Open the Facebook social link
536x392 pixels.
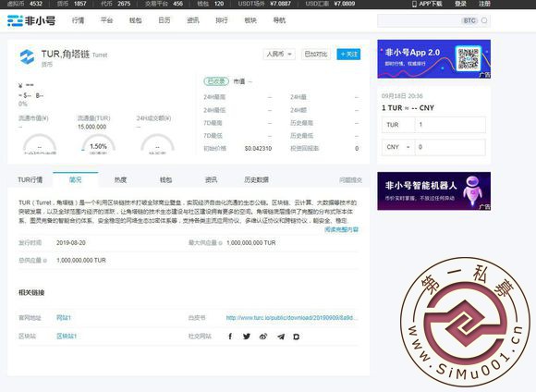tap(230, 337)
